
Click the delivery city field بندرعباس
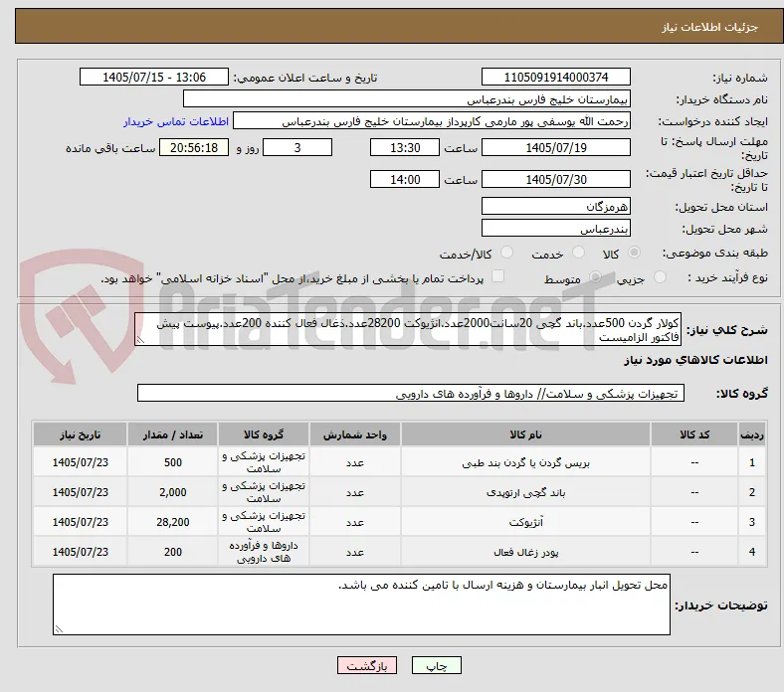click(555, 229)
